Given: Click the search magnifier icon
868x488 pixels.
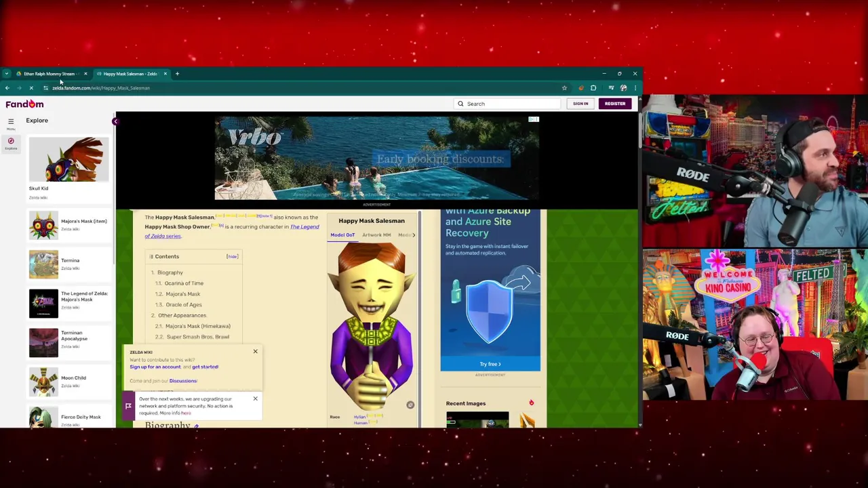Looking at the screenshot, I should coord(460,104).
